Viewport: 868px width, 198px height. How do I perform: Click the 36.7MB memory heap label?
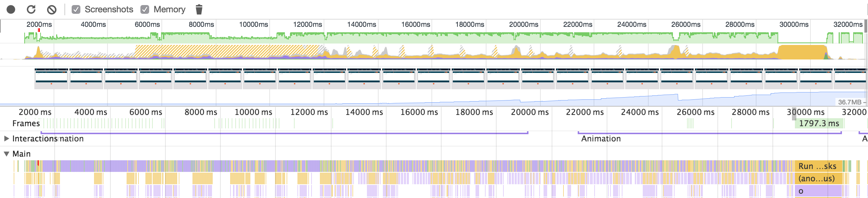point(850,102)
